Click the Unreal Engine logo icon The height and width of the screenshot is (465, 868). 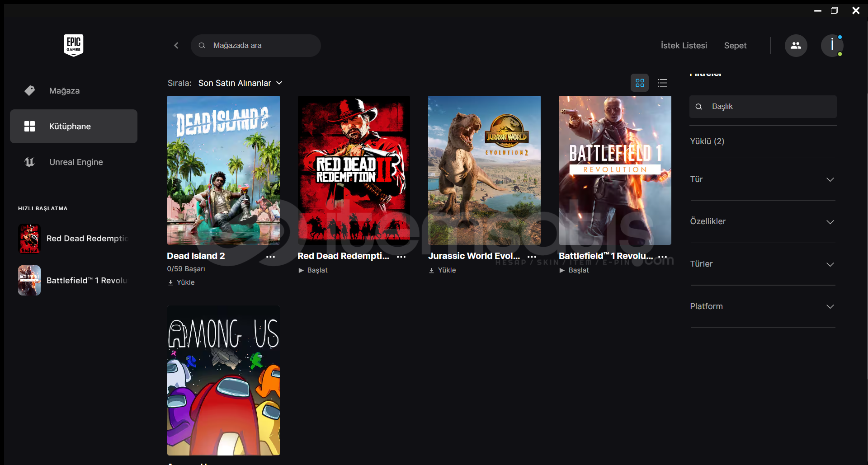[x=29, y=162]
